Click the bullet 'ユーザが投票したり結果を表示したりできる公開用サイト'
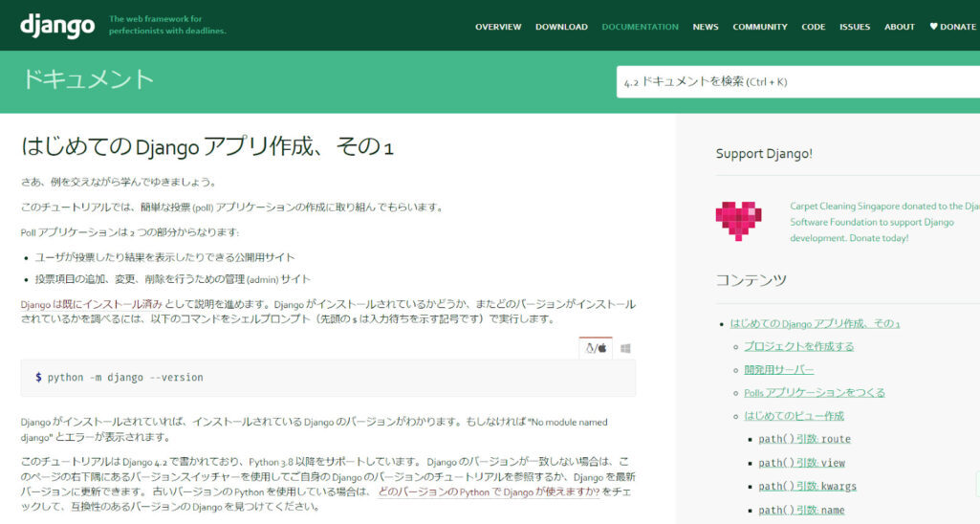The image size is (980, 524). click(164, 257)
